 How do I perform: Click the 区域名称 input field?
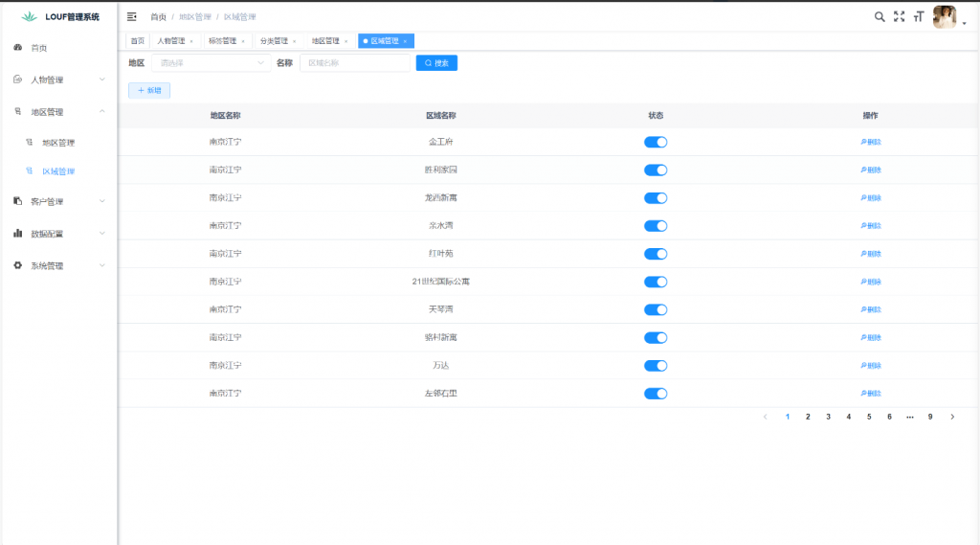click(x=354, y=63)
